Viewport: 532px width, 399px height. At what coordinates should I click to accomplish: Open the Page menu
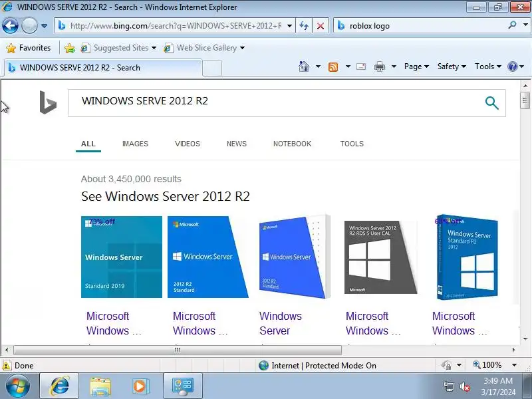click(x=416, y=66)
